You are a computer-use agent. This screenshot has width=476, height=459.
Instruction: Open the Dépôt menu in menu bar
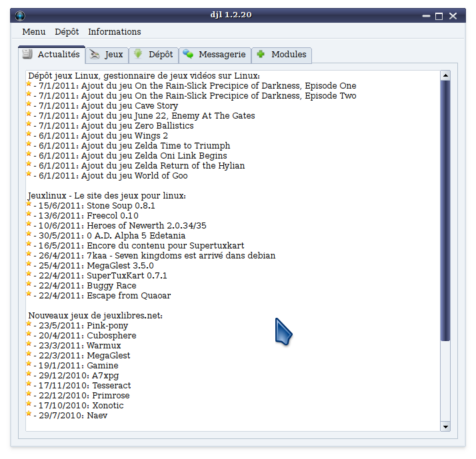click(67, 31)
